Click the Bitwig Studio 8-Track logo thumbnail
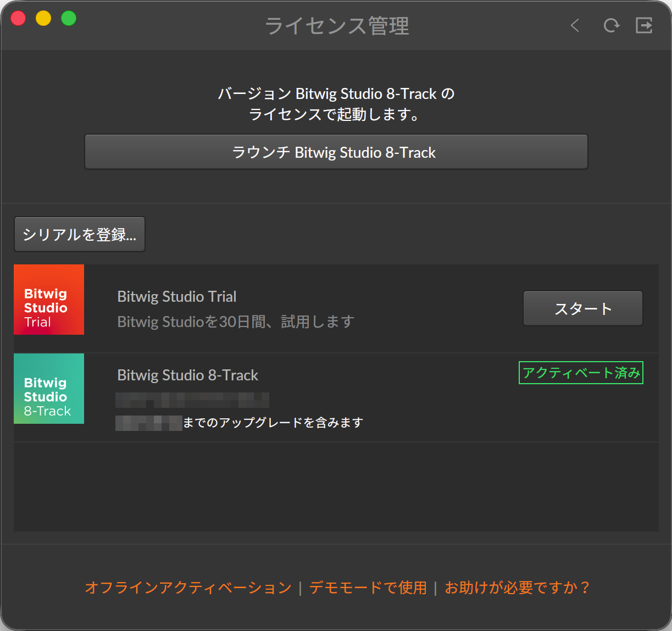Screen dimensions: 672x631 coord(49,389)
